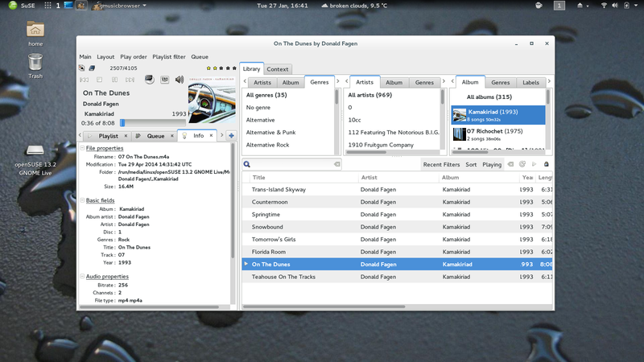Open the Queue menu
Screen dimensions: 644x362
tap(200, 56)
